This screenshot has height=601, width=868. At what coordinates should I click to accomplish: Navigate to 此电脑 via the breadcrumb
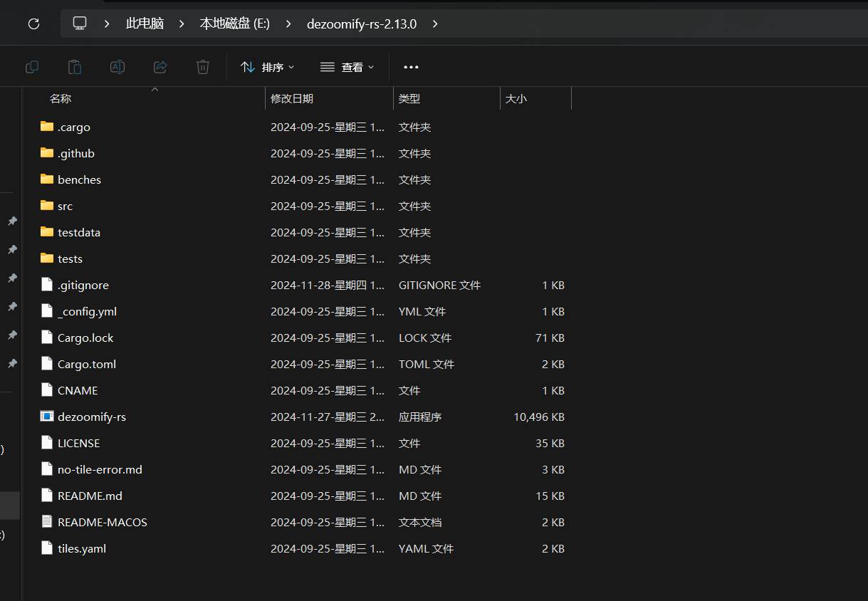click(144, 22)
